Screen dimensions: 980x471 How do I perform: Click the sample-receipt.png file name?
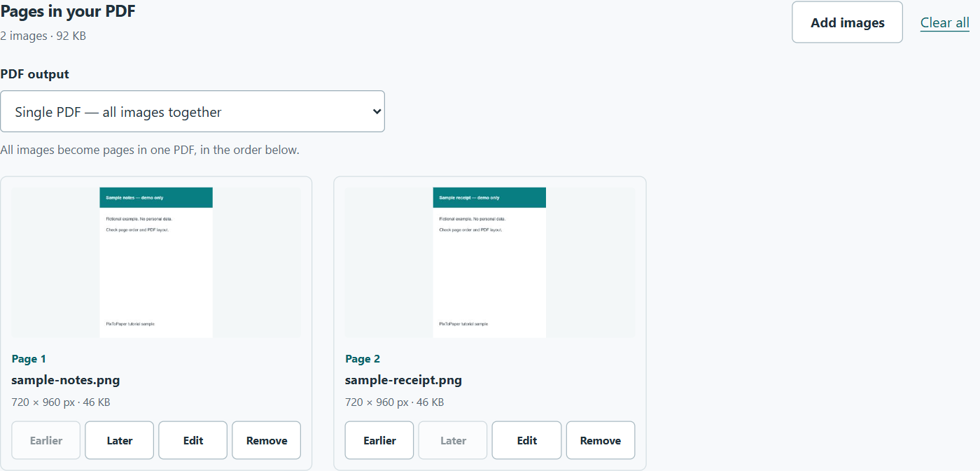403,380
